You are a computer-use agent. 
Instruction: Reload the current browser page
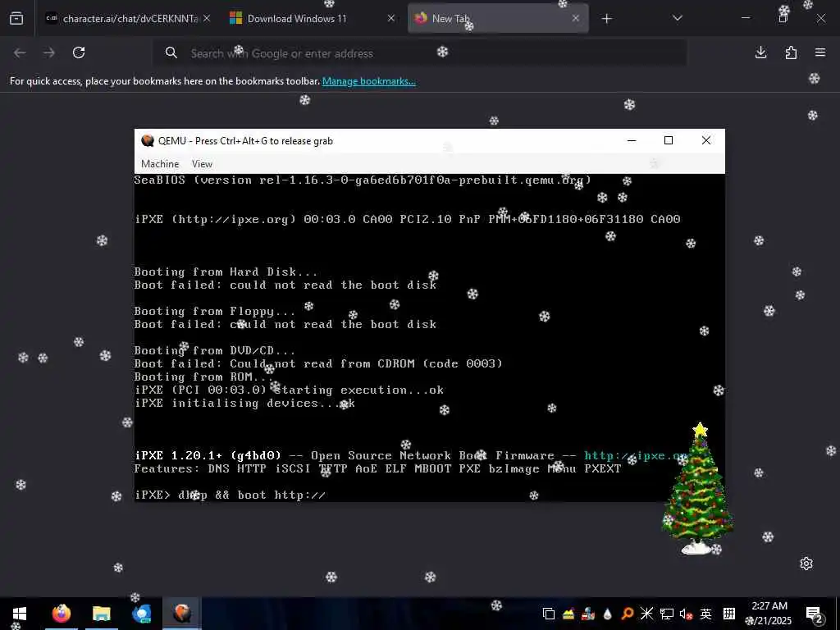click(x=79, y=52)
